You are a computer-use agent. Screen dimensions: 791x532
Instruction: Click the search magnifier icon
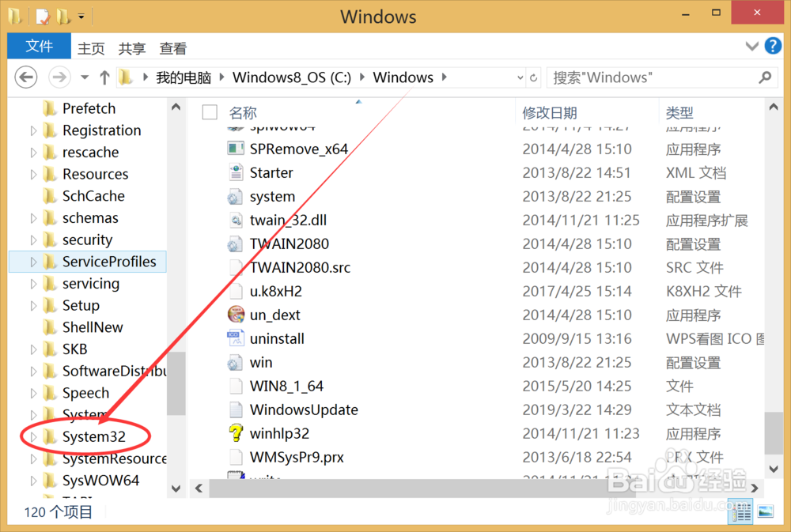tap(765, 77)
